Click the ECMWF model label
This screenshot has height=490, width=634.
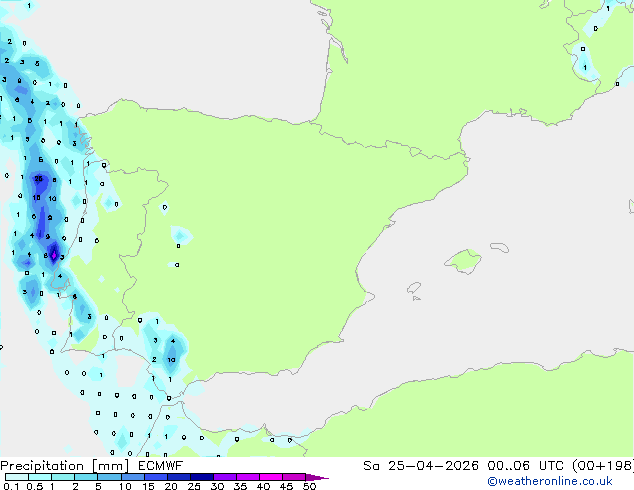point(161,466)
